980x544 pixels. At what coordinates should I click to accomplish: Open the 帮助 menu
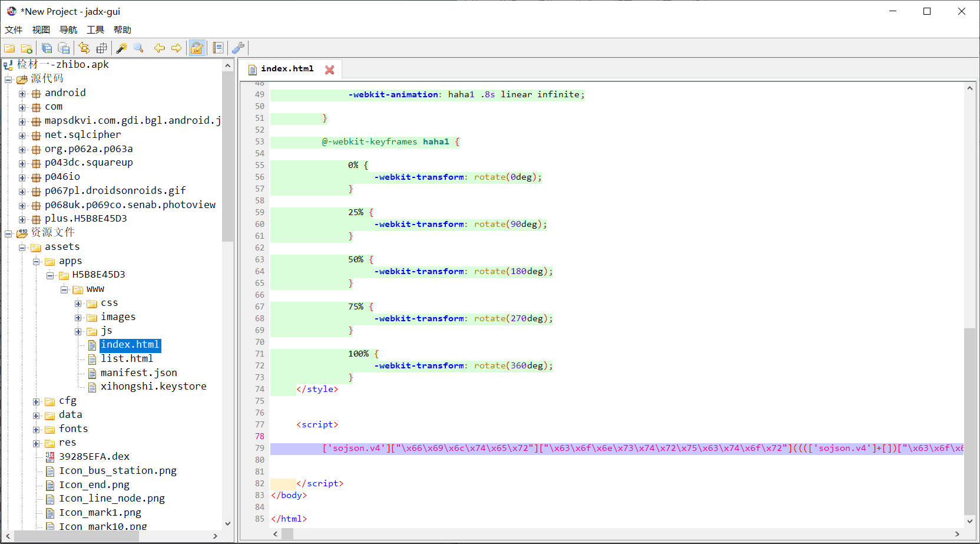tap(122, 29)
